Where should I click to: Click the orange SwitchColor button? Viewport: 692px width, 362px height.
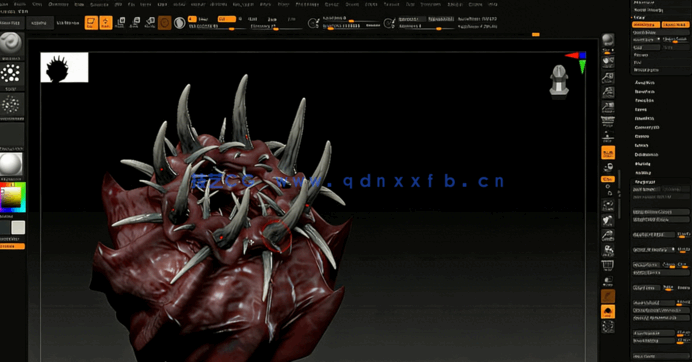pos(12,246)
